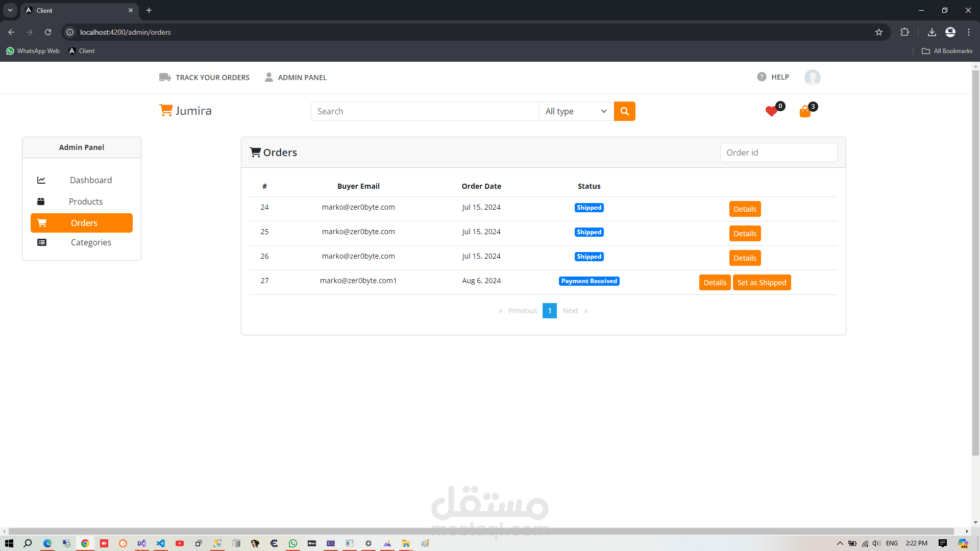This screenshot has height=551, width=980.
Task: Click Set as Shipped for order 27
Action: pos(761,283)
